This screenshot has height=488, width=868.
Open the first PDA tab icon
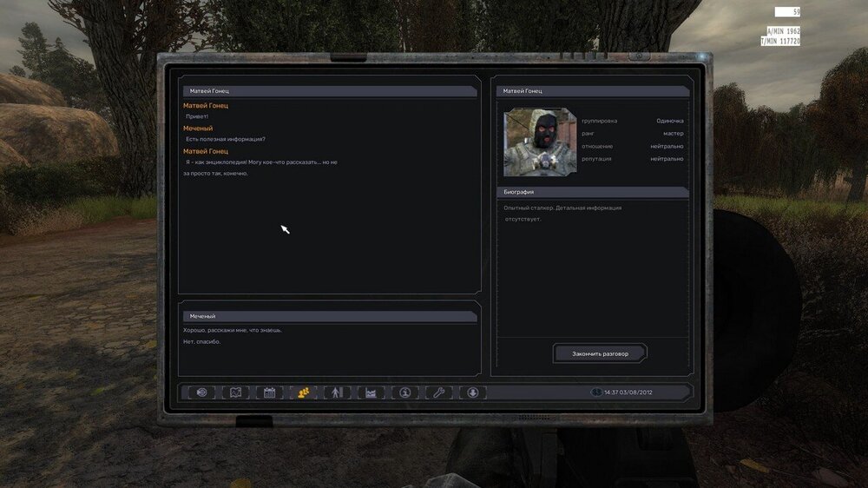point(201,392)
